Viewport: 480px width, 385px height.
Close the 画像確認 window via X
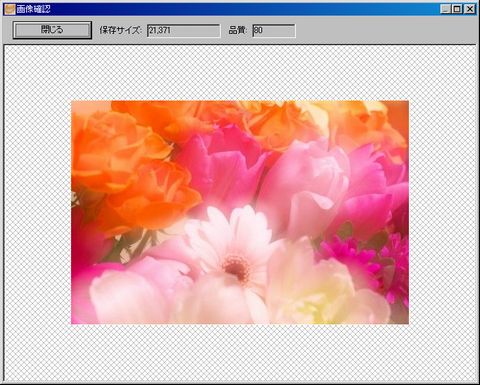tap(470, 9)
